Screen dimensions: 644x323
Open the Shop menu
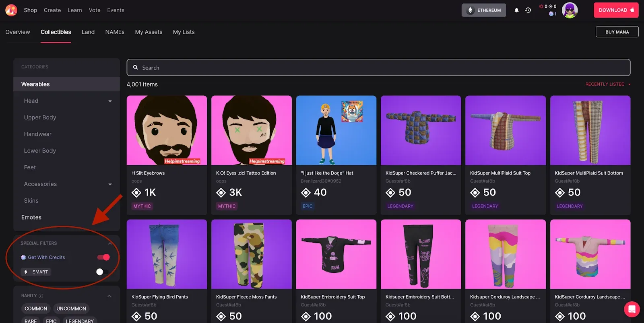pyautogui.click(x=30, y=10)
